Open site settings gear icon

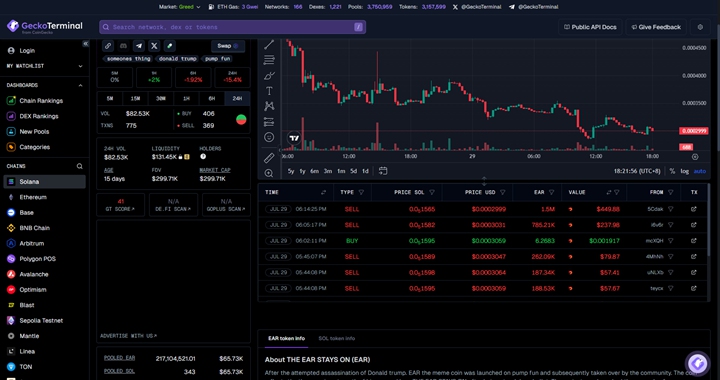tap(700, 27)
